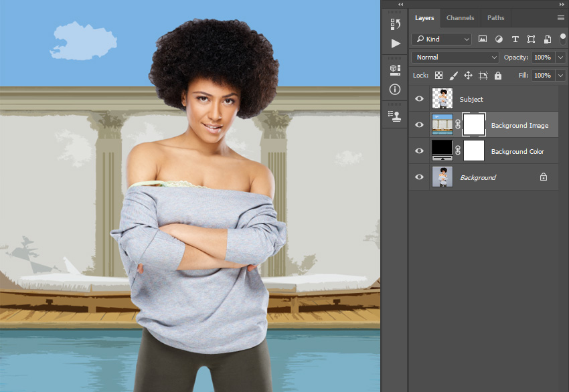Toggle layer filtering on or off switch

coord(562,38)
